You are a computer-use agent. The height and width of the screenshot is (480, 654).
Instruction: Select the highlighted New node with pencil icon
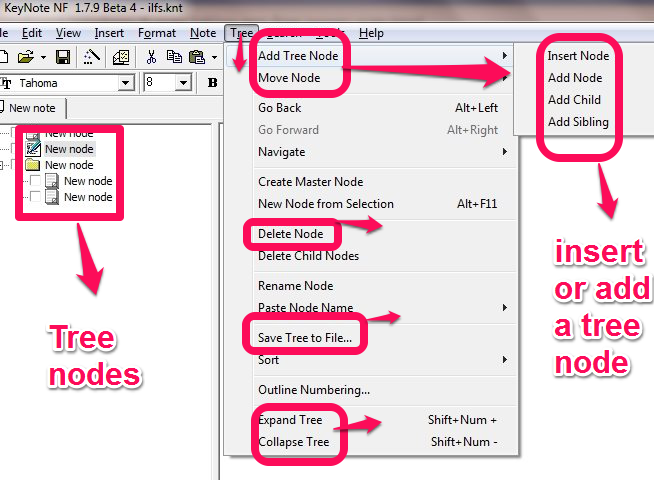[69, 149]
